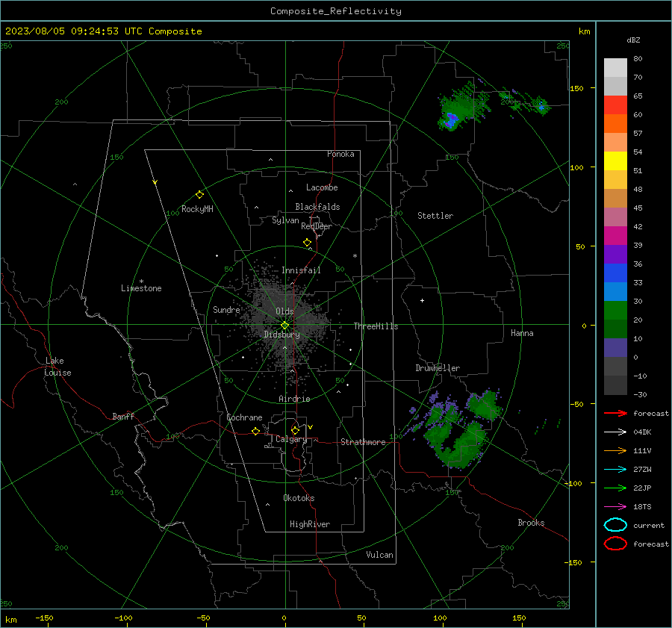Click the magenta 42 dBZ color swatch
This screenshot has width=672, height=628.
tap(615, 235)
